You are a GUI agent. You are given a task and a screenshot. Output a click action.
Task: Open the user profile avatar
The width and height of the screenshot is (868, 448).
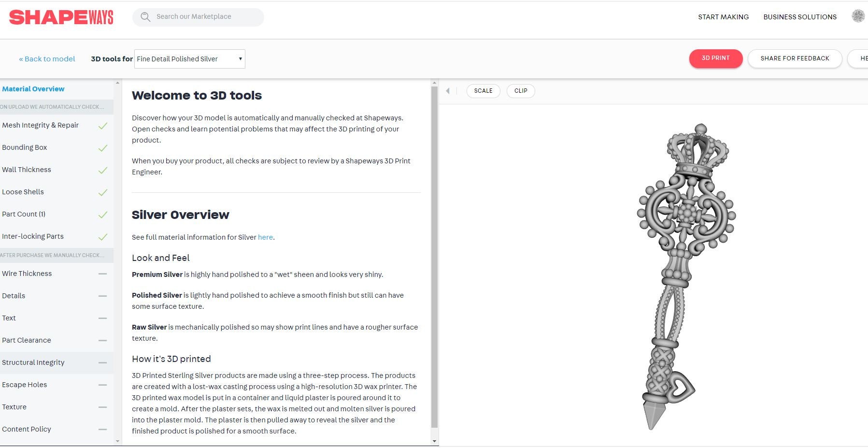point(858,16)
